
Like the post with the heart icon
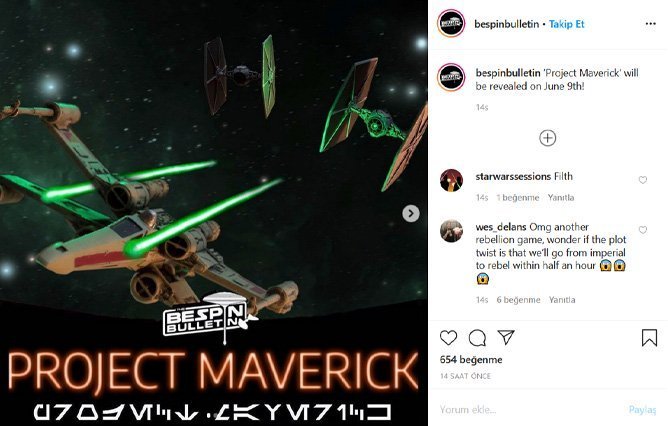[x=448, y=338]
